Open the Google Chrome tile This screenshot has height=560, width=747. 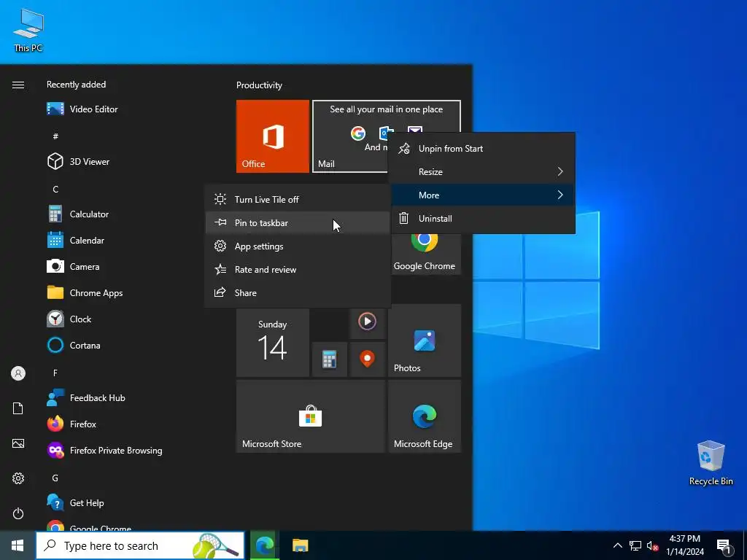click(x=425, y=254)
